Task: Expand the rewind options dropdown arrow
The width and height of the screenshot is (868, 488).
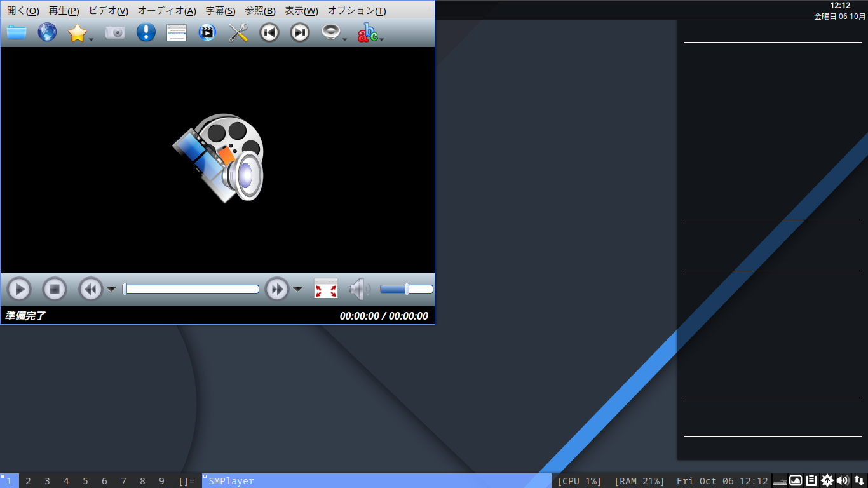Action: [x=111, y=289]
